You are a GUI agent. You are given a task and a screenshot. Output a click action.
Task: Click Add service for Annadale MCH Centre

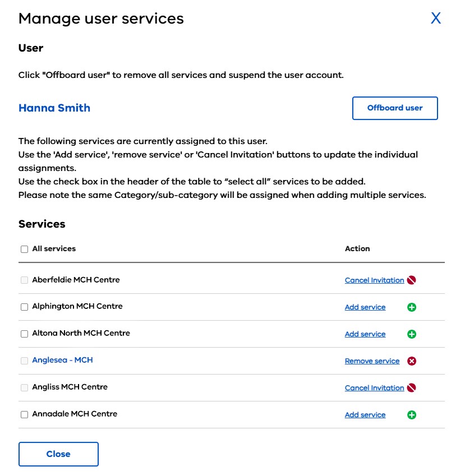pos(365,414)
